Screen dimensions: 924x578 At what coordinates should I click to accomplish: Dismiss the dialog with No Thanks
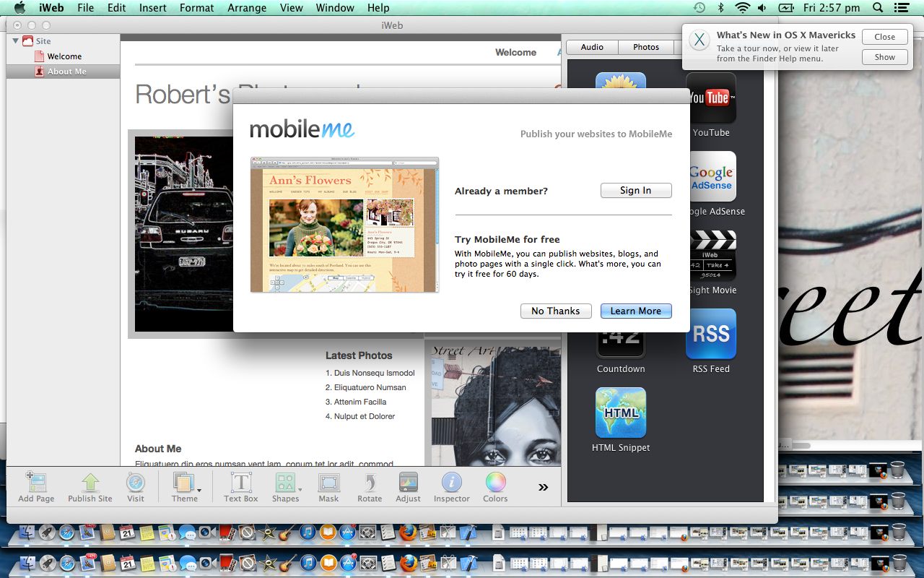pyautogui.click(x=556, y=311)
